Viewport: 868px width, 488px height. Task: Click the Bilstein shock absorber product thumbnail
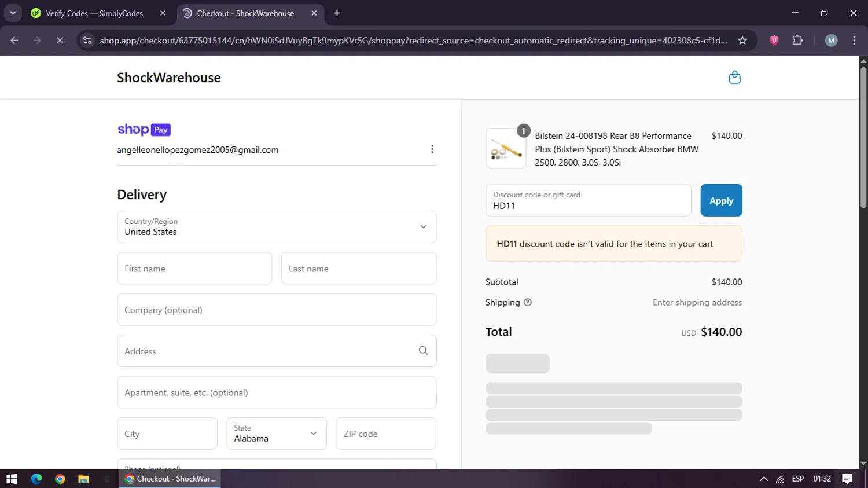click(x=506, y=149)
